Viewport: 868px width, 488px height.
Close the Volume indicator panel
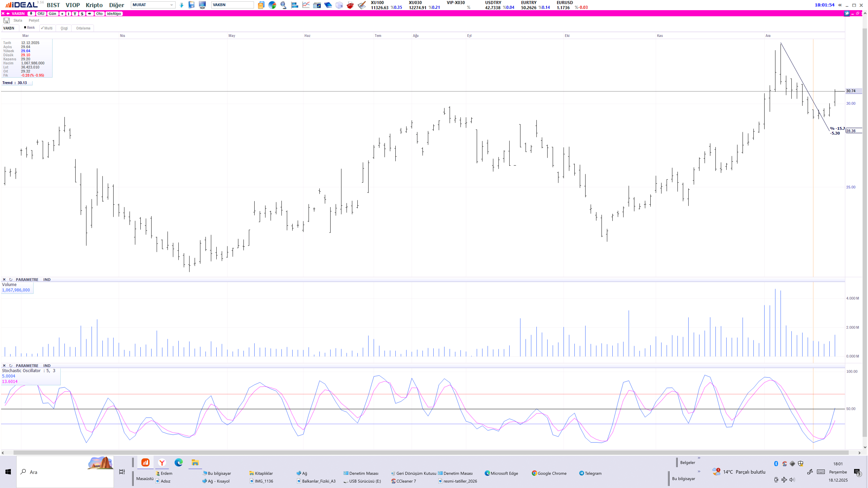(4, 280)
